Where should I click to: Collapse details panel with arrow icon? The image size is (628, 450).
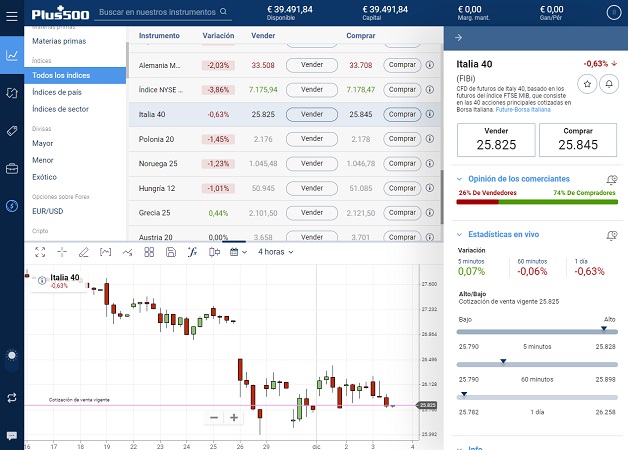pyautogui.click(x=459, y=38)
